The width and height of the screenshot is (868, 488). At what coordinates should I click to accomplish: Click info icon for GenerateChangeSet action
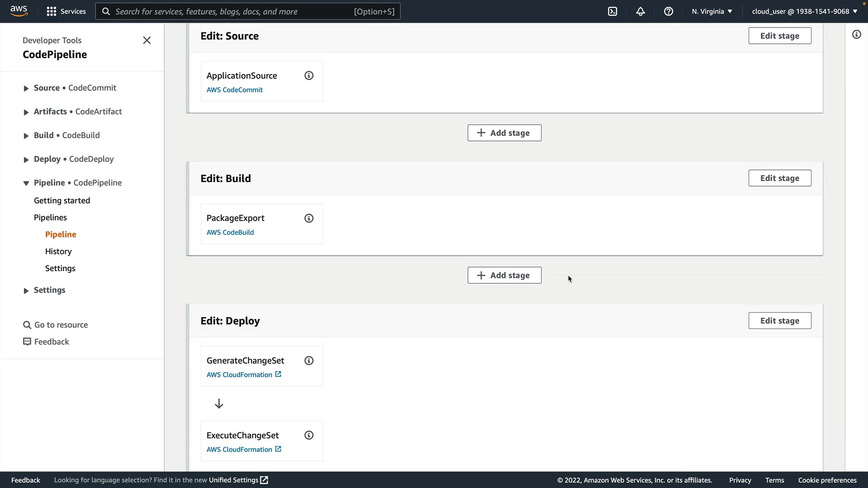pos(309,361)
